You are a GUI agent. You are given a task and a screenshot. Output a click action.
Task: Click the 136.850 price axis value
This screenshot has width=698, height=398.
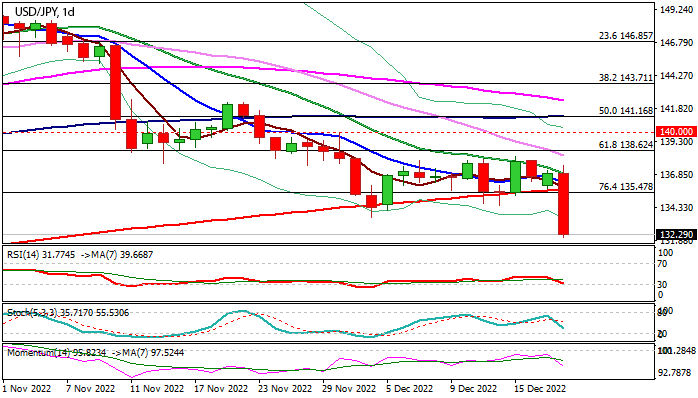(678, 175)
